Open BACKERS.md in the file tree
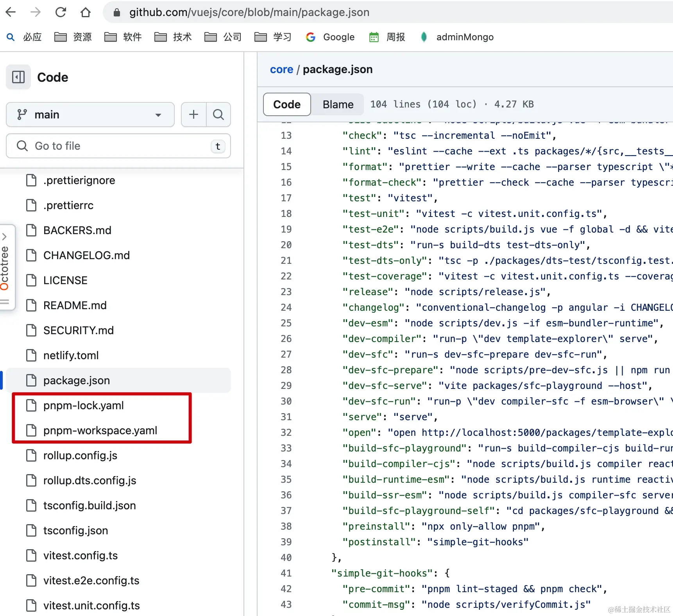 pyautogui.click(x=77, y=230)
